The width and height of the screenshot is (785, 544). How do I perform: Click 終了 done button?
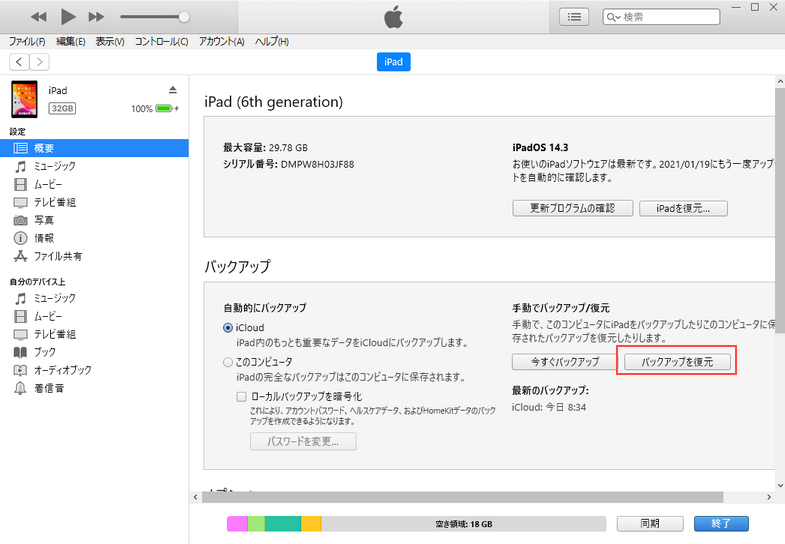(721, 523)
